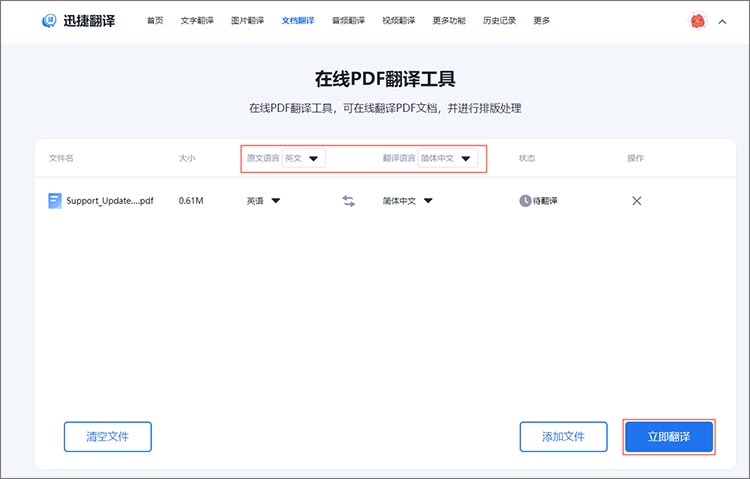Click the 状态 column header
Screen dimensions: 750x479
click(x=527, y=158)
